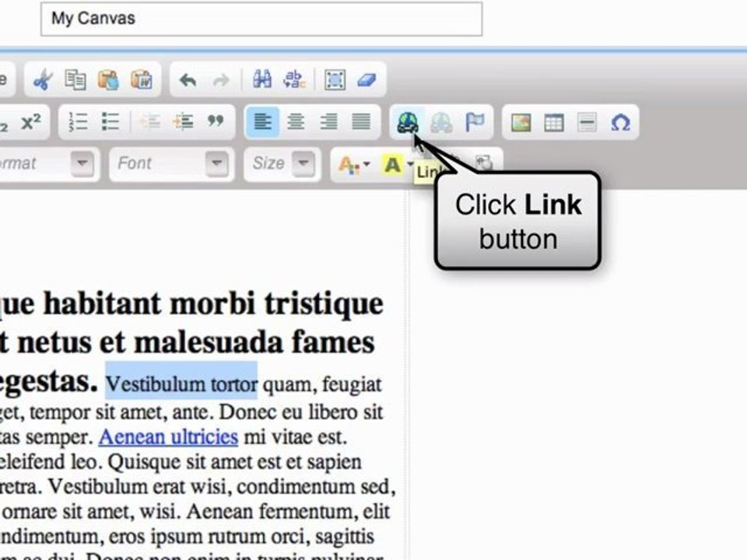Screen dimensions: 747x560
Task: Open the Background Color picker
Action: click(x=398, y=165)
